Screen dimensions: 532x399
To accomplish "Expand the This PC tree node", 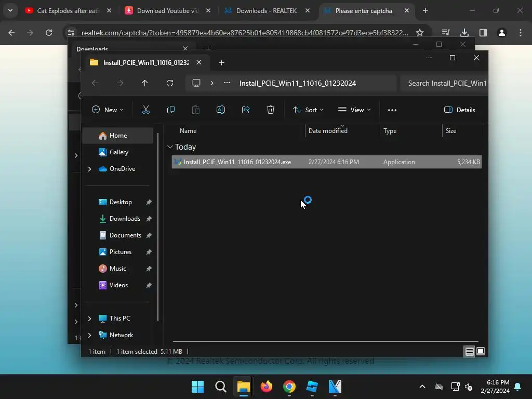I will coord(89,318).
